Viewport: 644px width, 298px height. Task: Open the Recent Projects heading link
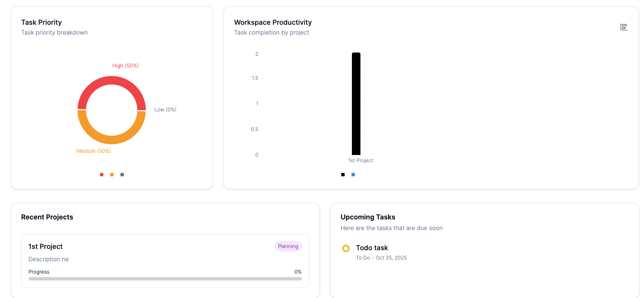tap(47, 217)
